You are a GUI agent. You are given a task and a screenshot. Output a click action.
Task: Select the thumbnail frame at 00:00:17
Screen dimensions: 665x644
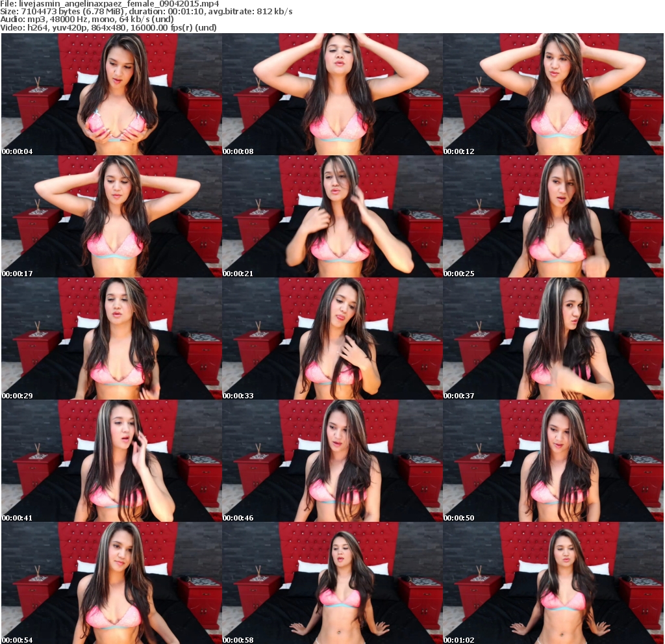click(x=112, y=216)
